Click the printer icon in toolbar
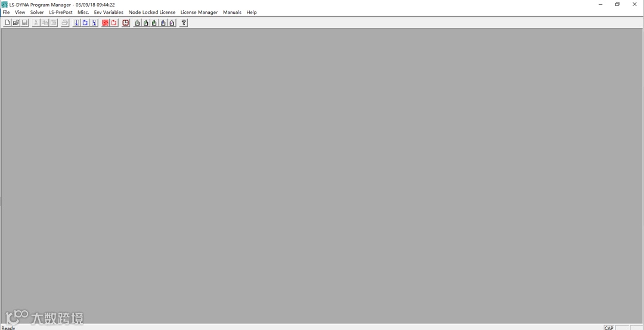The width and height of the screenshot is (644, 330). click(65, 23)
